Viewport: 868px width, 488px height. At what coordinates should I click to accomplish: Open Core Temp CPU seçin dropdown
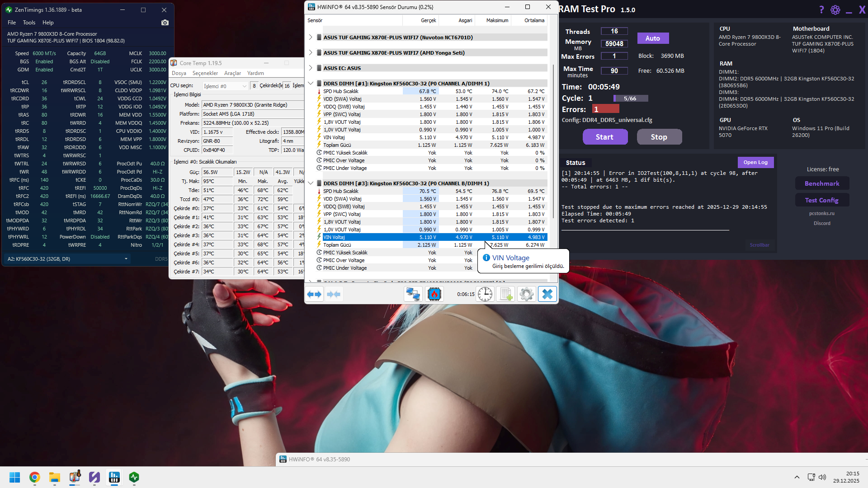point(225,86)
